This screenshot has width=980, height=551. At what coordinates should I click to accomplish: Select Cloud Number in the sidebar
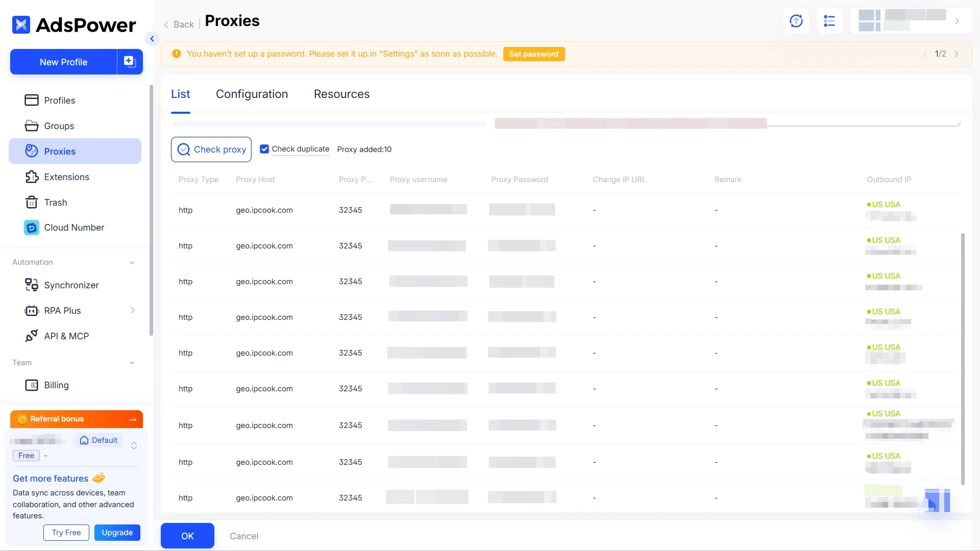pyautogui.click(x=74, y=227)
